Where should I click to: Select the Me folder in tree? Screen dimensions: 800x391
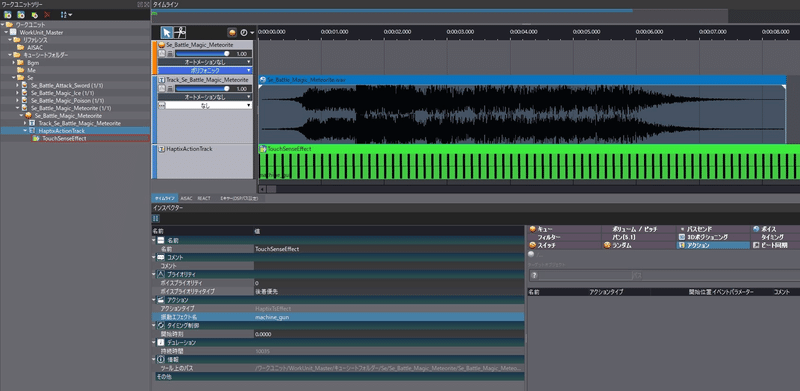(x=32, y=70)
